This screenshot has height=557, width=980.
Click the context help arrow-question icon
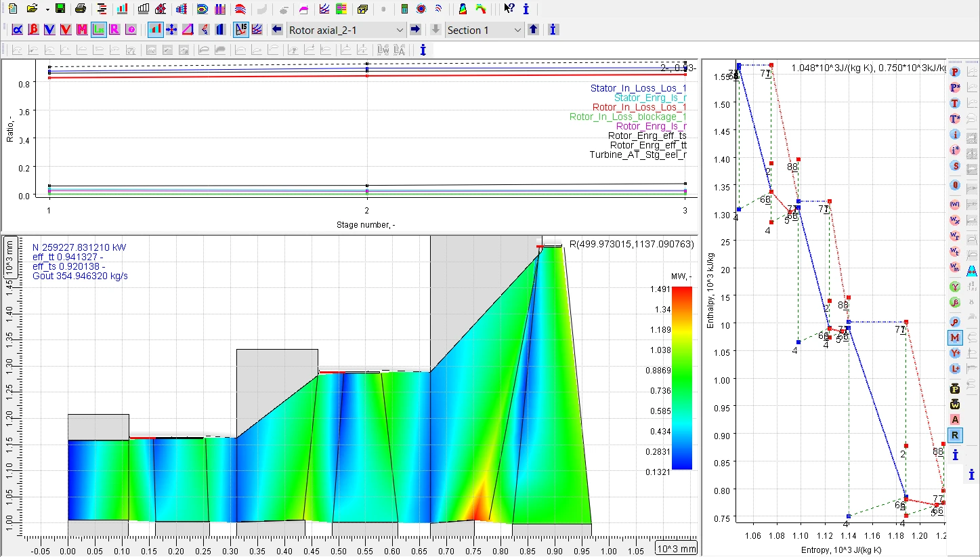(x=509, y=9)
